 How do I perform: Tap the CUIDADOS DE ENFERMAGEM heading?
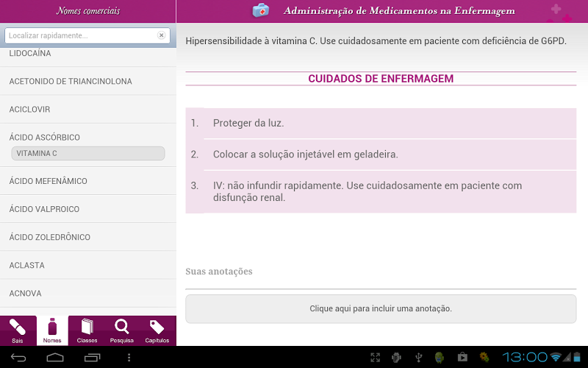[x=381, y=79]
